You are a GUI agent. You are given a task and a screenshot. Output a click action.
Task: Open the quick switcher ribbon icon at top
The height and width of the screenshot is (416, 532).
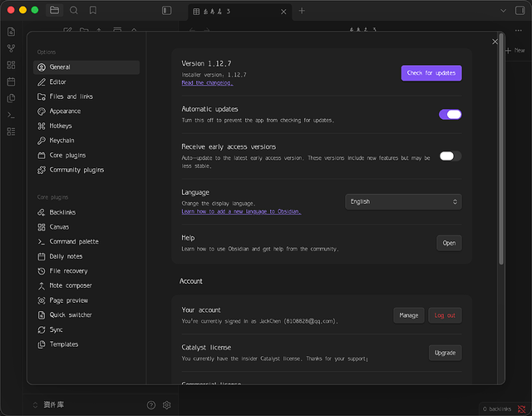coord(11,32)
